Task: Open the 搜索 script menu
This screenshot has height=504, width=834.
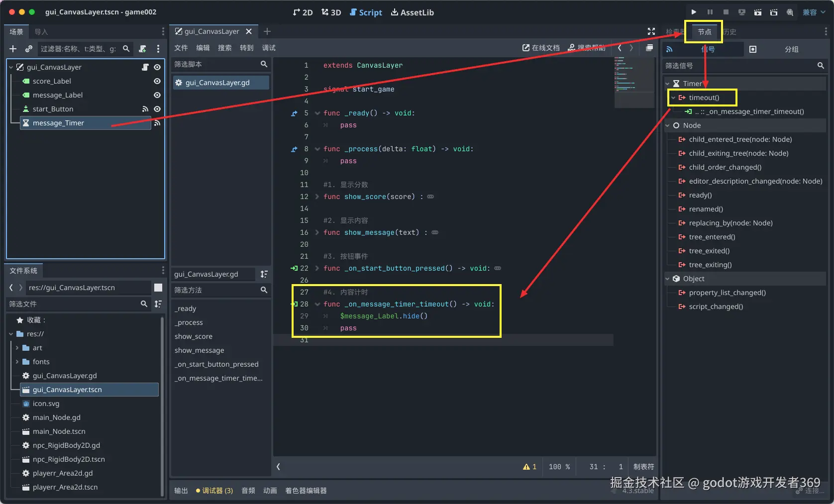Action: [x=225, y=48]
